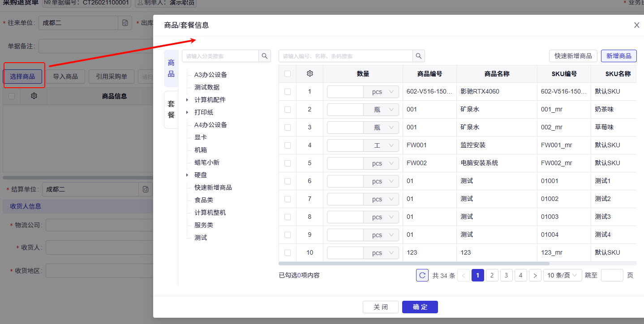Click the 物流公司 input in background form
Screen dimensions: 644x324
coord(99,225)
